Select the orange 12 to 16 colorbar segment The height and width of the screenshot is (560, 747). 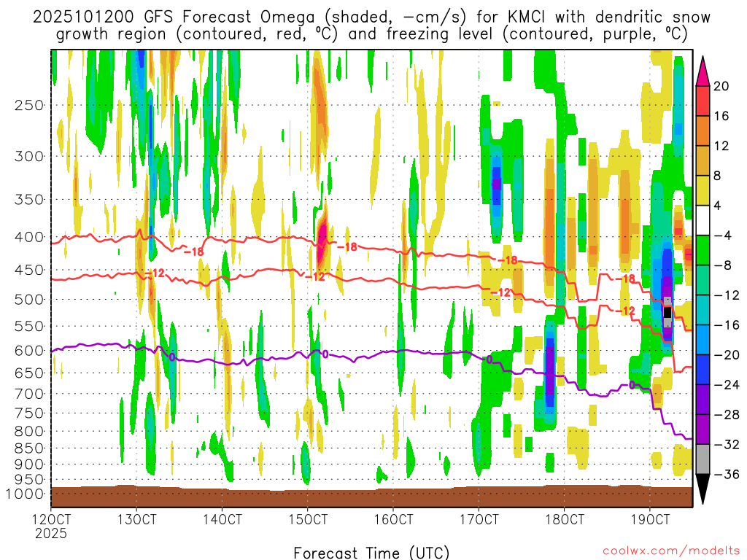click(x=703, y=131)
